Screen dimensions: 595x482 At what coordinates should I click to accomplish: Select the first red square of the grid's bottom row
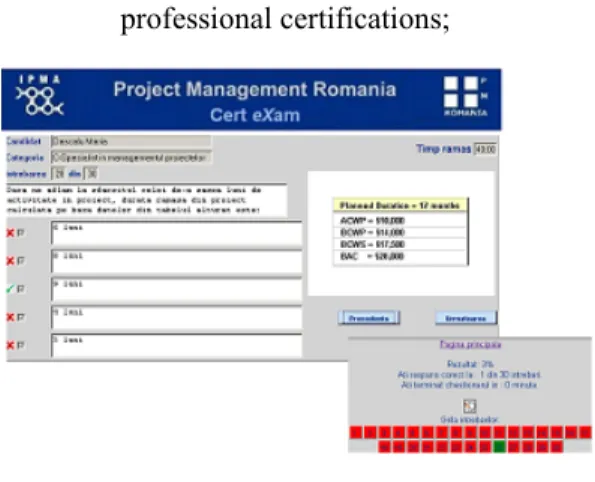click(384, 447)
